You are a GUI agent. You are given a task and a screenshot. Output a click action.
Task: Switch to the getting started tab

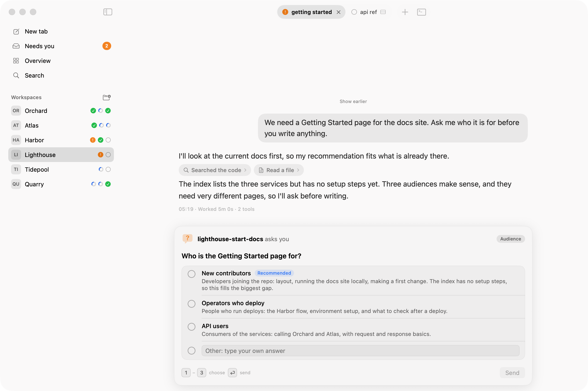tap(311, 12)
